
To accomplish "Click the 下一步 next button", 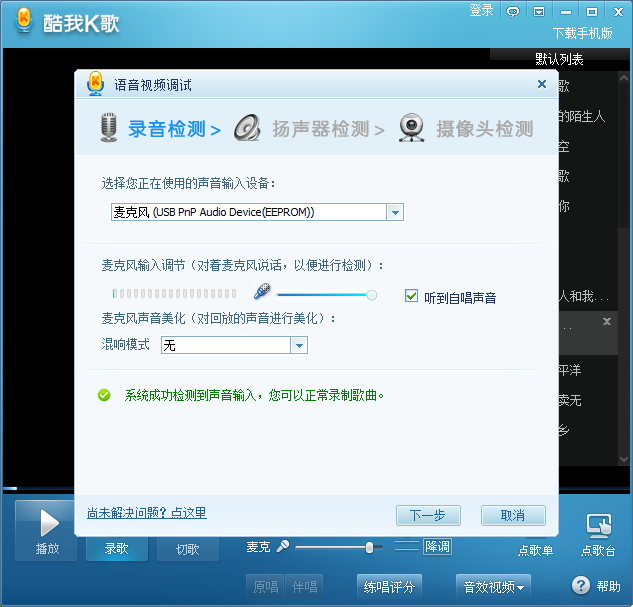I will [428, 515].
